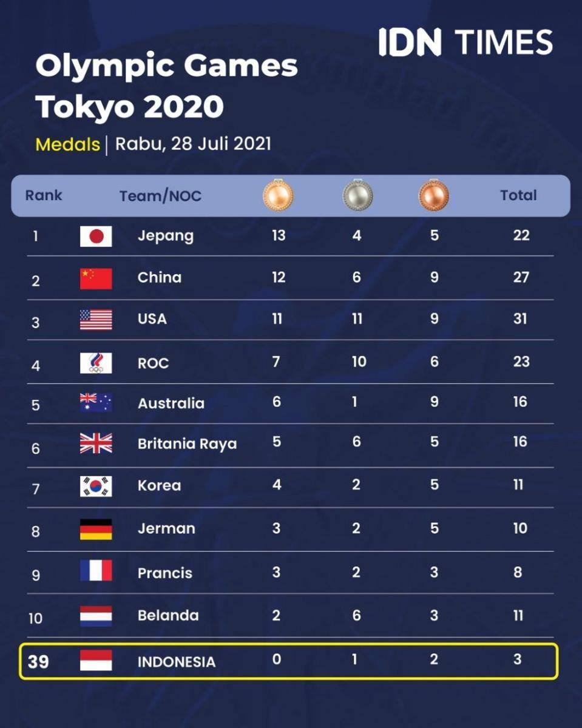This screenshot has width=582, height=728.
Task: Click the ROC flag icon
Action: (96, 363)
